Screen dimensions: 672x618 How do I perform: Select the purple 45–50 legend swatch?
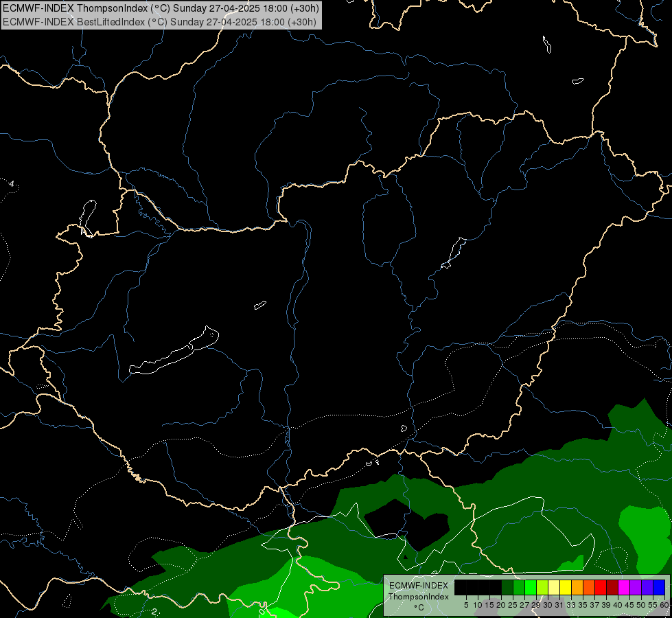pyautogui.click(x=636, y=587)
